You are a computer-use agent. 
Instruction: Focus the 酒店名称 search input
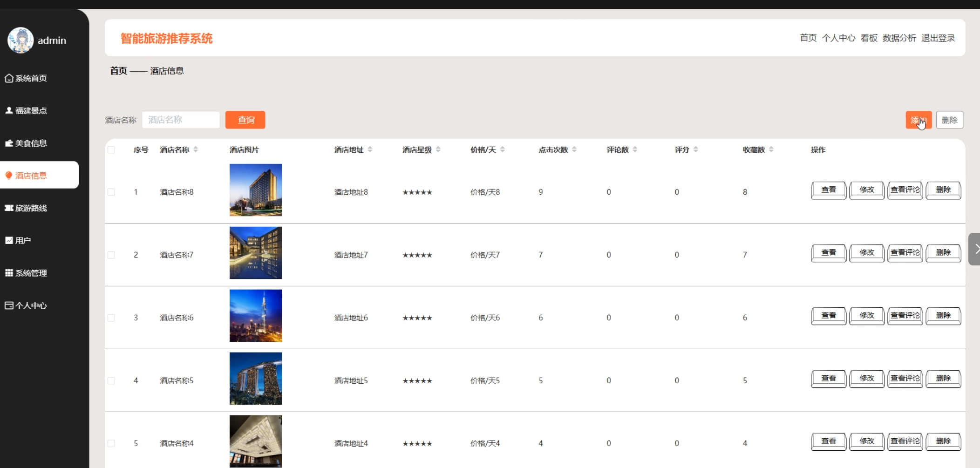(181, 120)
